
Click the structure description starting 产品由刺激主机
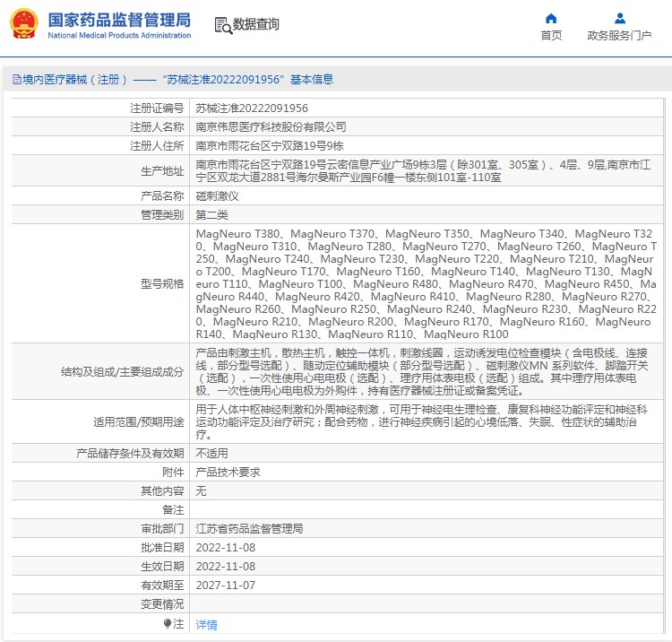coord(422,372)
